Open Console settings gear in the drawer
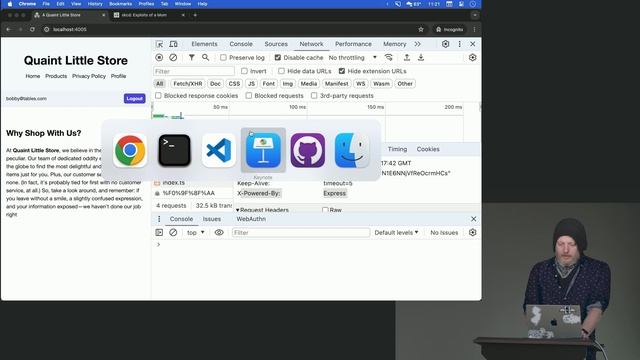This screenshot has width=640, height=360. pyautogui.click(x=473, y=232)
